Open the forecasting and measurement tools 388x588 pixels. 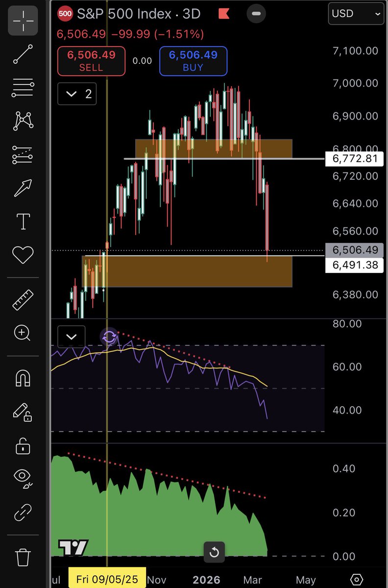click(23, 154)
